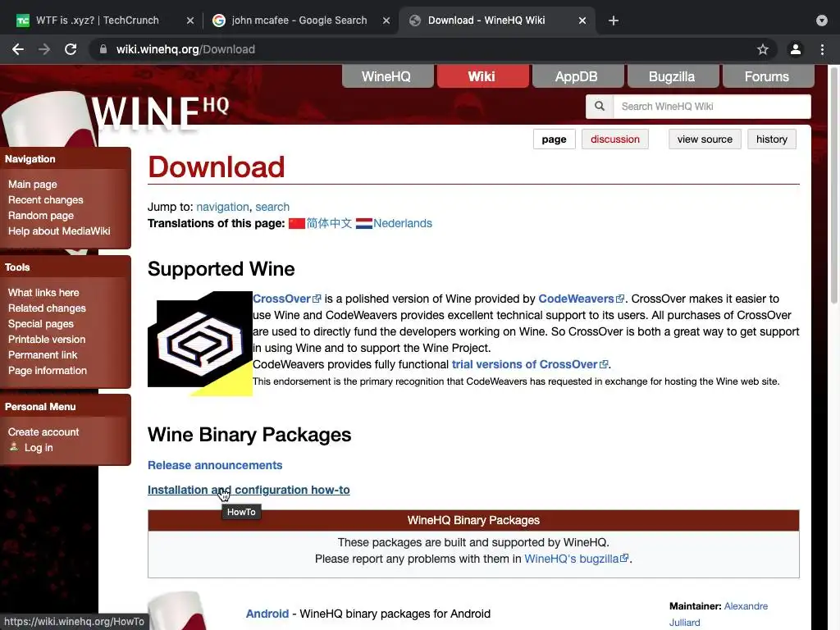
Task: Close the john mcafee Google Search tab
Action: [386, 21]
